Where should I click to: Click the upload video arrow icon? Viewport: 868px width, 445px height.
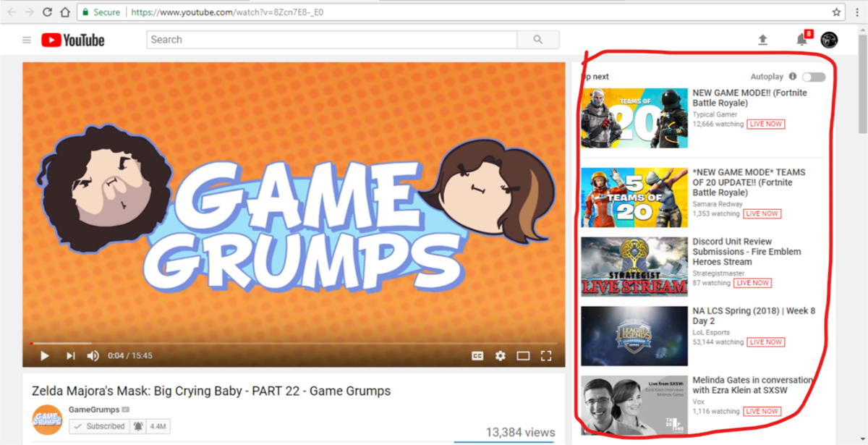762,40
